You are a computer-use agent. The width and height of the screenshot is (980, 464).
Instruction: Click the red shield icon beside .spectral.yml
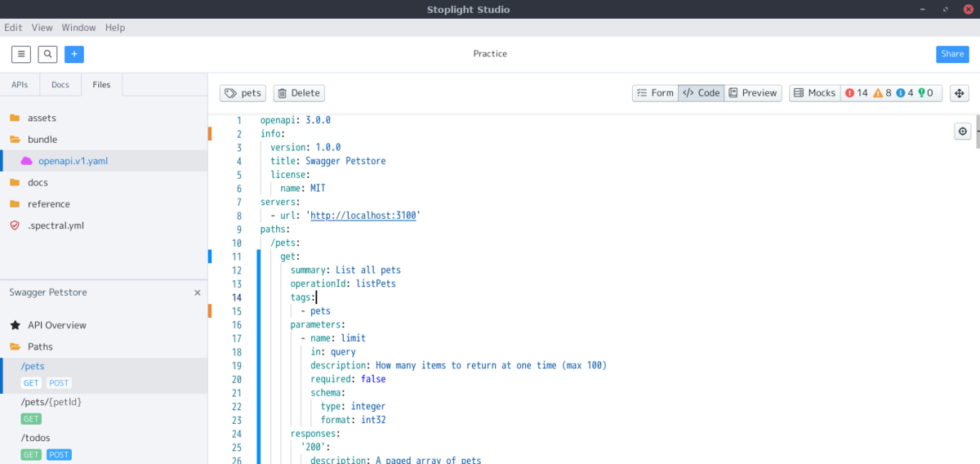[x=15, y=225]
